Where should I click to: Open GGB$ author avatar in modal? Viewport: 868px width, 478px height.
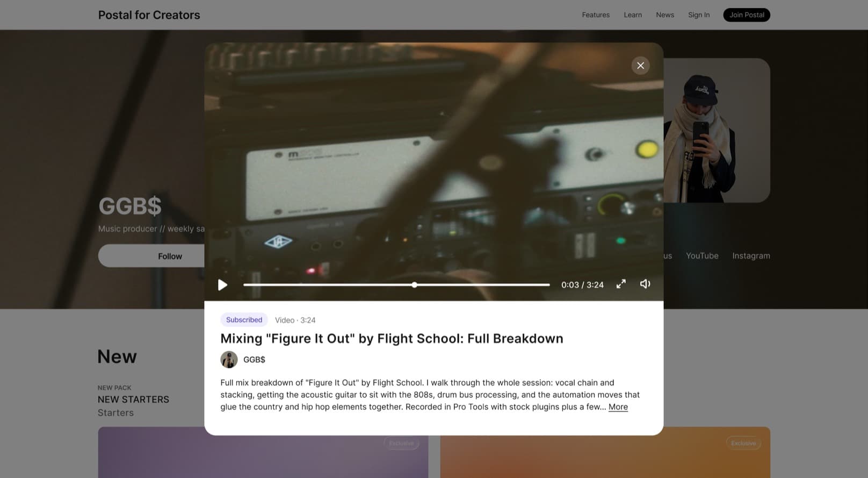point(229,360)
